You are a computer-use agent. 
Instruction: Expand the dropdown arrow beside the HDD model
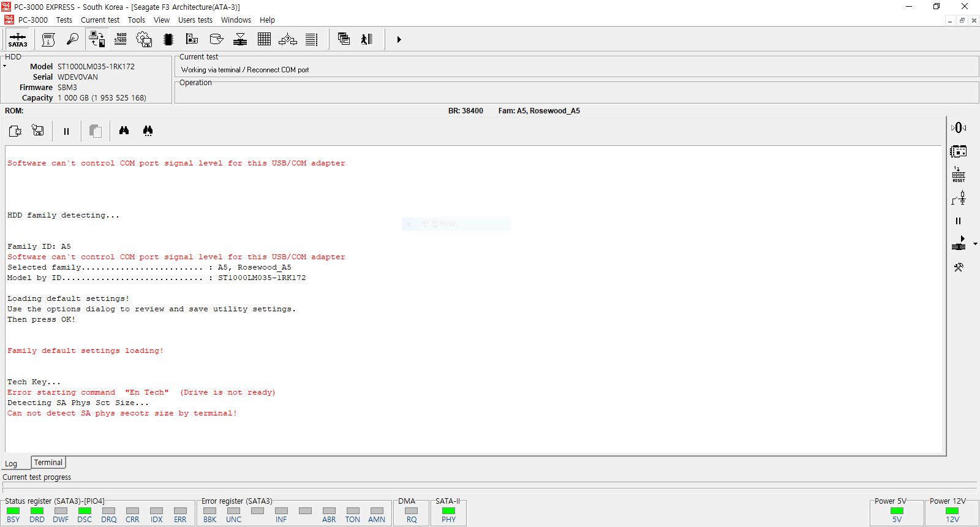click(5, 66)
